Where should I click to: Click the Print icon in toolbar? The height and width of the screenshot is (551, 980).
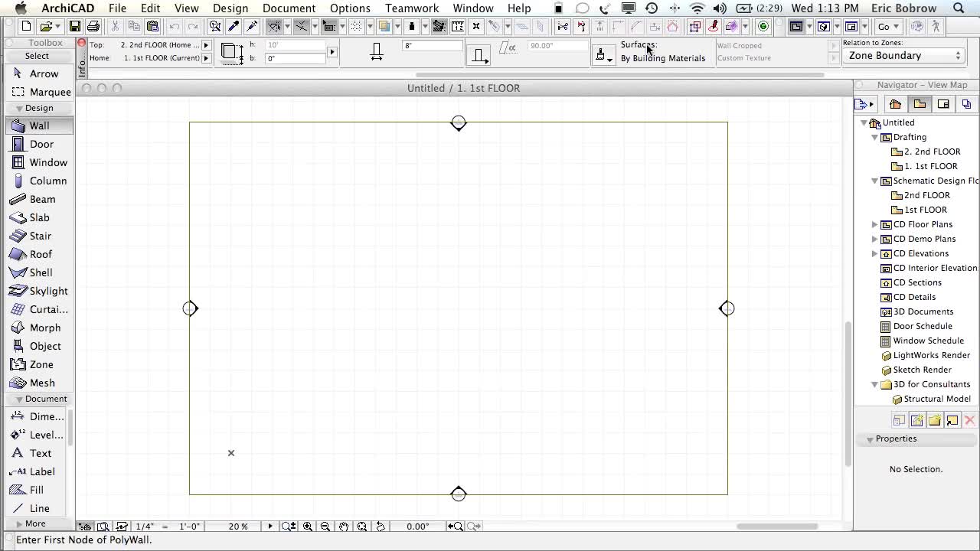(93, 26)
